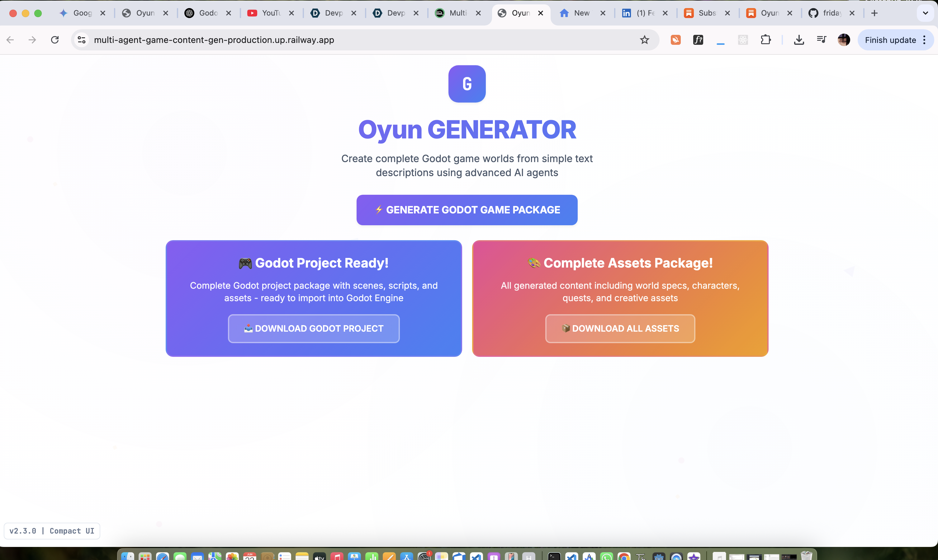The height and width of the screenshot is (560, 938).
Task: Click Generate Godot Game Package button
Action: 467,210
